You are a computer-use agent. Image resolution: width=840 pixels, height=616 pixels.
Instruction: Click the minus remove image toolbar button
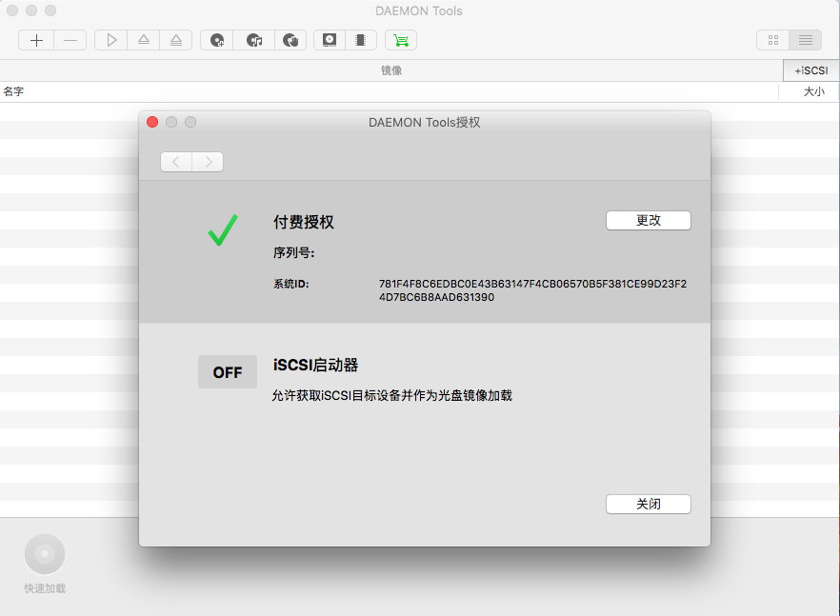70,40
